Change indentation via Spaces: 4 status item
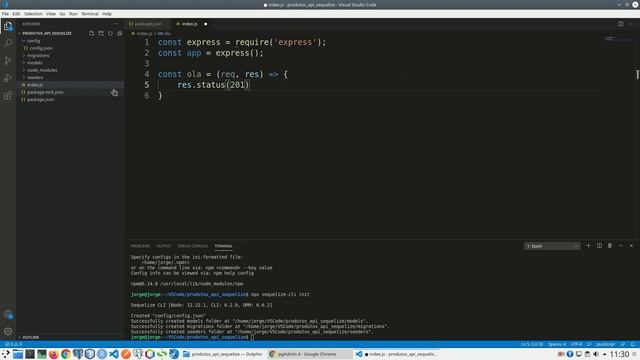Image resolution: width=640 pixels, height=360 pixels. 557,344
